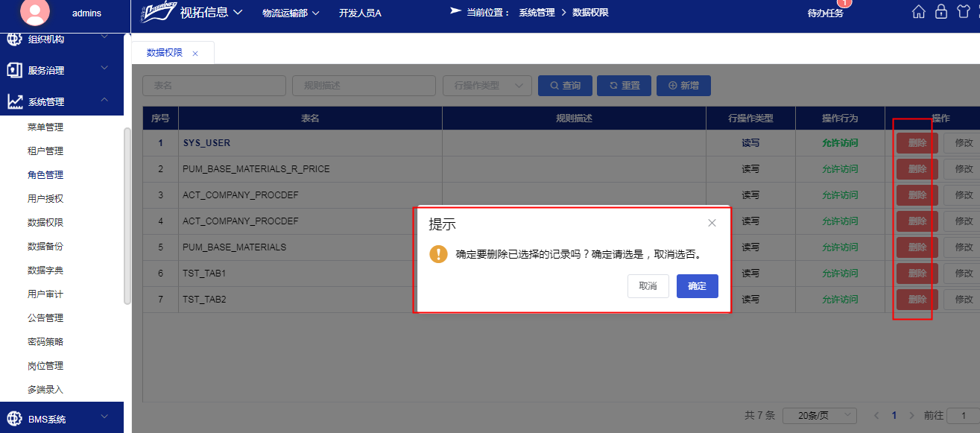Delete the TST_TAB2 row
This screenshot has height=433, width=980.
point(917,300)
